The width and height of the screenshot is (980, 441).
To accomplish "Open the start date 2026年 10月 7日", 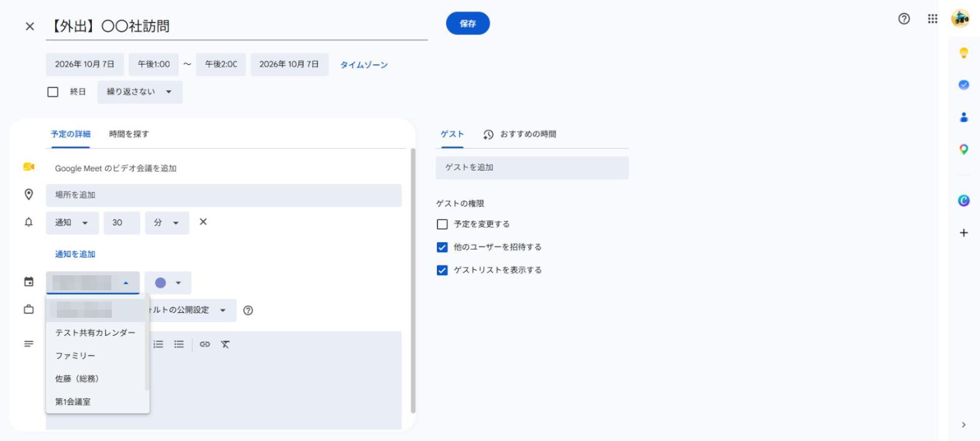I will (x=85, y=64).
